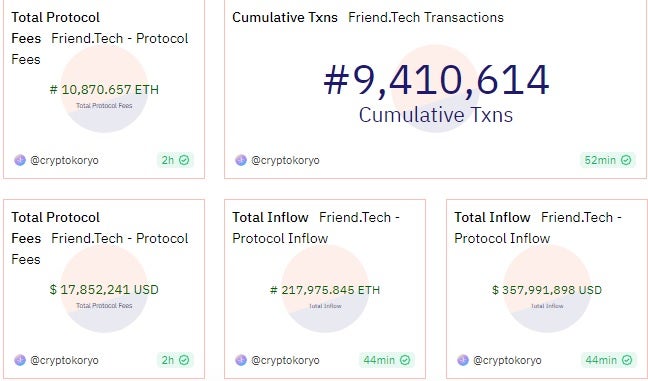Click the avatar icon on the Cumulative Txns card
Screen dimensions: 648x381
(241, 160)
